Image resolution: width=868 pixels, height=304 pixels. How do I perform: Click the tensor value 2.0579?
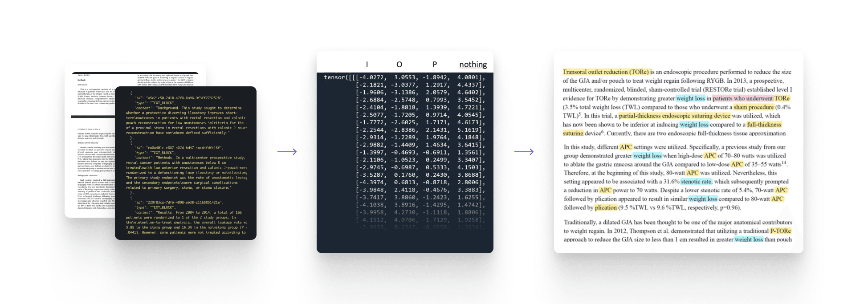(x=437, y=93)
